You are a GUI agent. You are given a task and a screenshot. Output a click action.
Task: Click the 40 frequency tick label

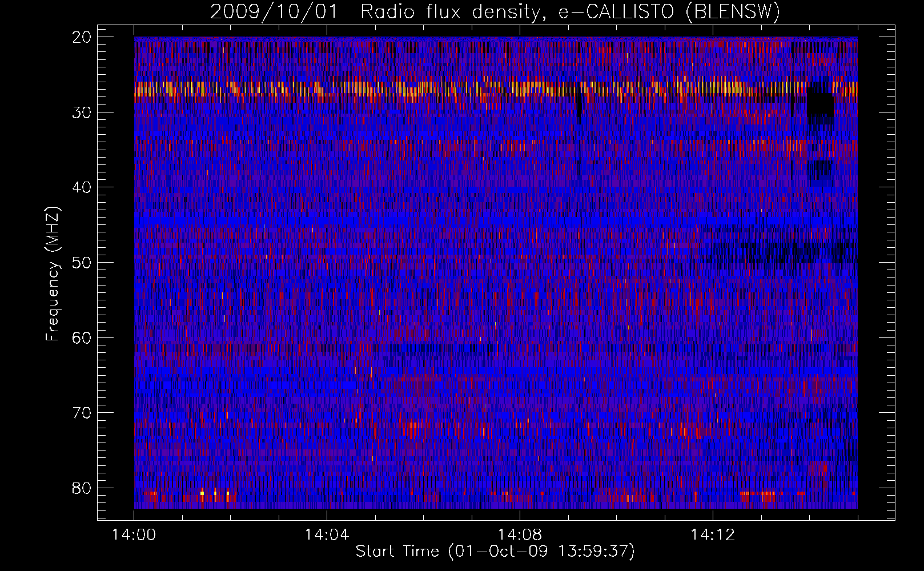click(x=82, y=187)
